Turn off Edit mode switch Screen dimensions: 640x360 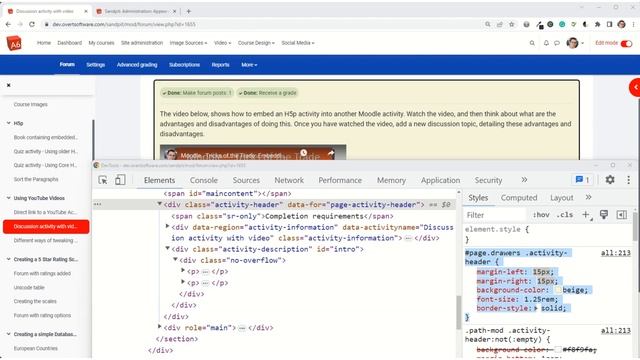pos(626,44)
